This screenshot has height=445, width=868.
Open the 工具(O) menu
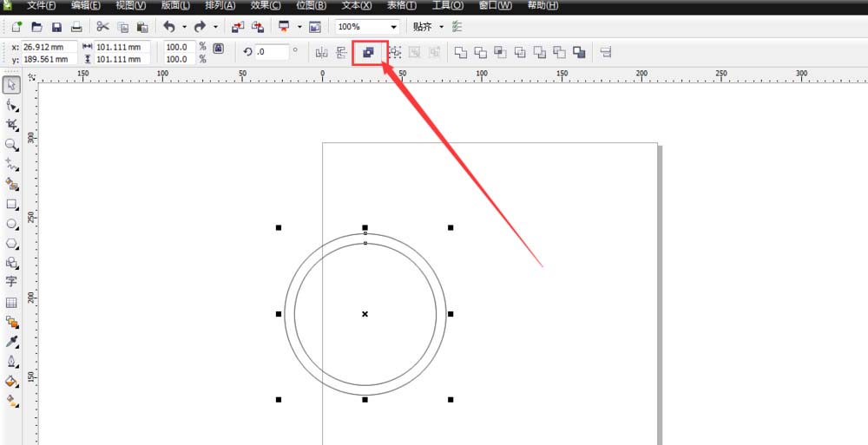coord(448,5)
